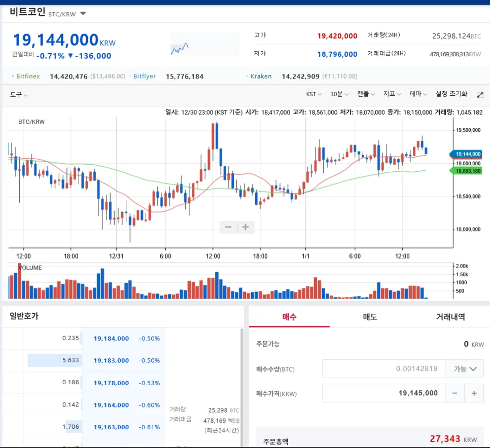Click the 주문가능 0 KRW balance
The height and width of the screenshot is (448, 490).
click(x=474, y=344)
